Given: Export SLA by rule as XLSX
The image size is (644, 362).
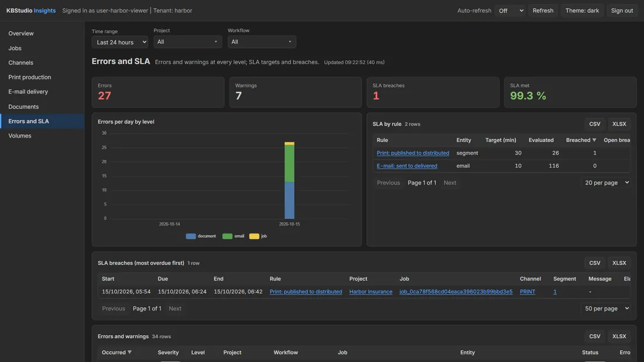Looking at the screenshot, I should click(x=619, y=124).
